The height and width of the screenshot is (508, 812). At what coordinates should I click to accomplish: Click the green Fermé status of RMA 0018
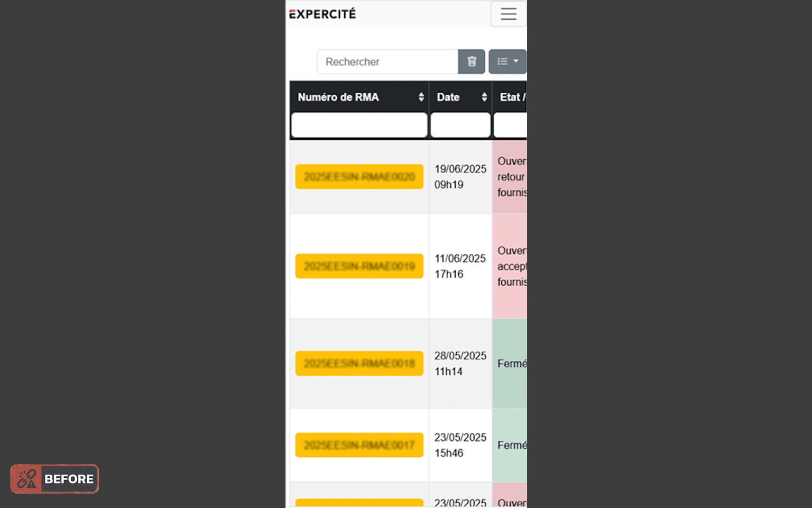(x=511, y=364)
